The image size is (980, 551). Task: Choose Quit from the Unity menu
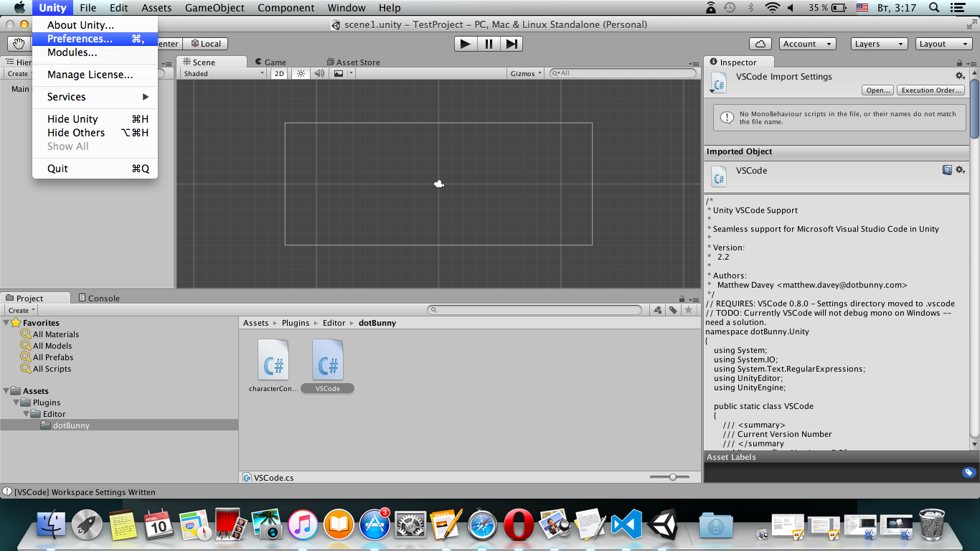point(95,169)
